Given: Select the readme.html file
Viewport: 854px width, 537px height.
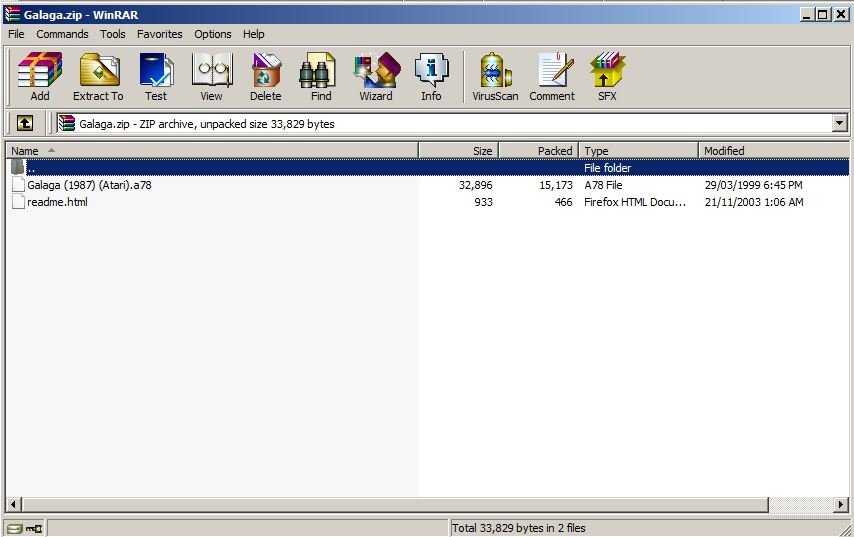Looking at the screenshot, I should 57,202.
